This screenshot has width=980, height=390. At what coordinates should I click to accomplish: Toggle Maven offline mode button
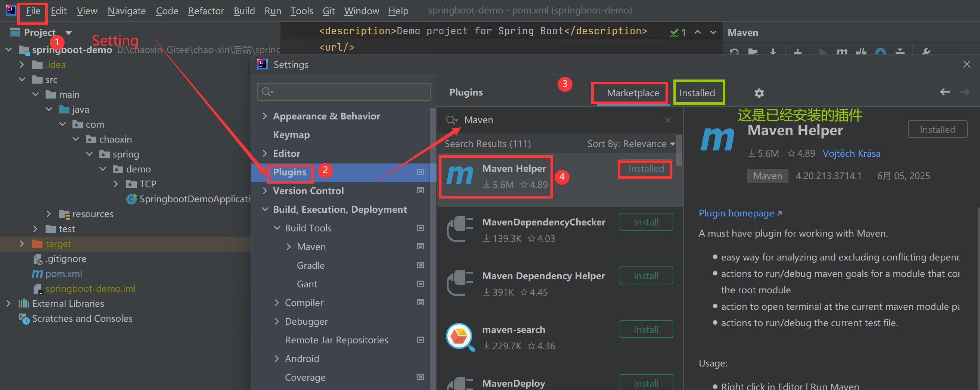click(861, 52)
